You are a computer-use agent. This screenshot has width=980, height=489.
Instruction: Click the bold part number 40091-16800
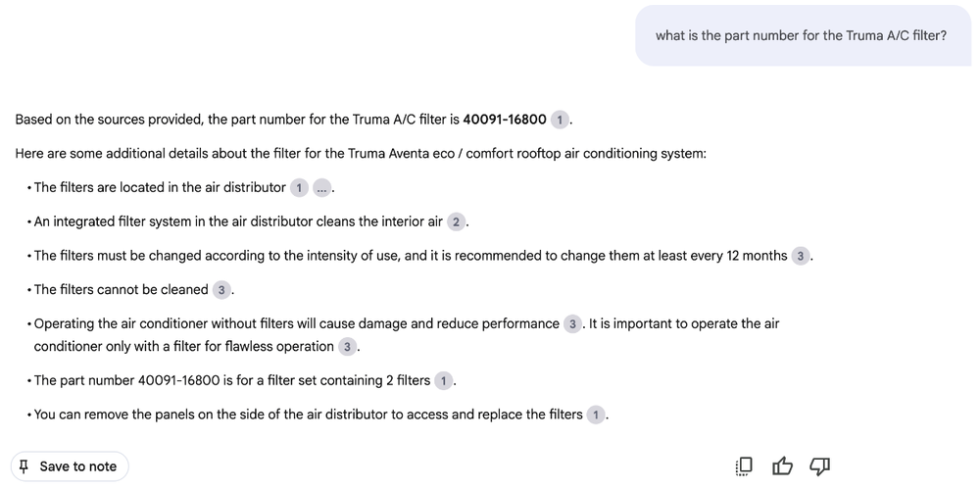(504, 120)
